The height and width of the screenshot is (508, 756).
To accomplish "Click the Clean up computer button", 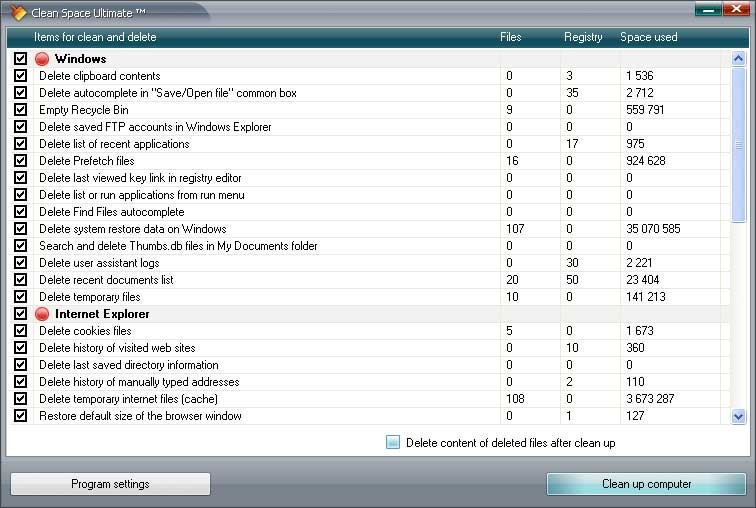I will [x=647, y=484].
